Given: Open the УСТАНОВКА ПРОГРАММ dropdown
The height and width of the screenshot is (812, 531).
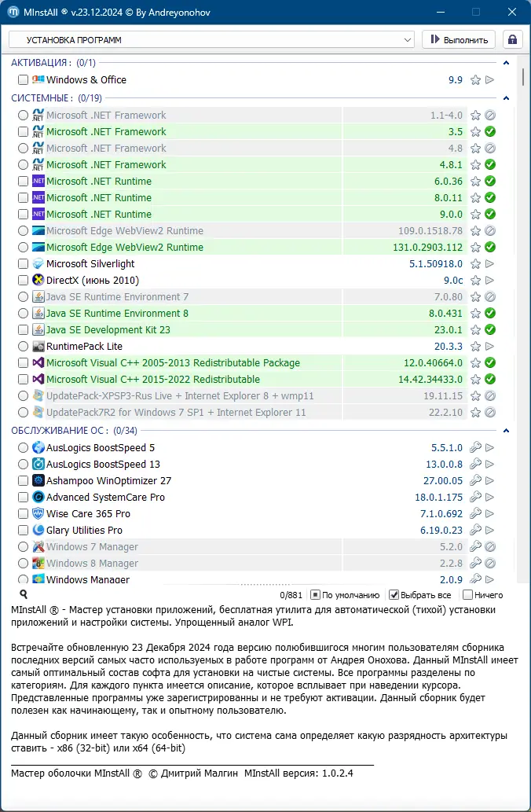Looking at the screenshot, I should 212,39.
